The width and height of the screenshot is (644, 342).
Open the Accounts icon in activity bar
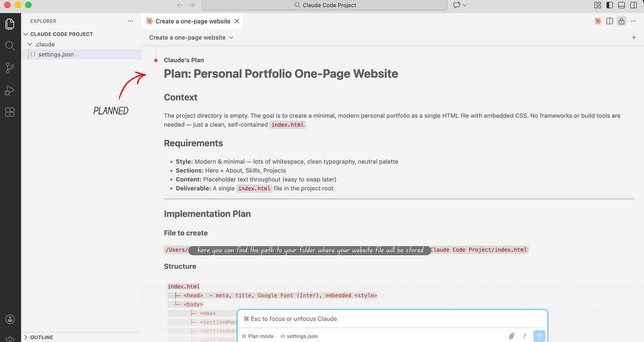[10, 319]
